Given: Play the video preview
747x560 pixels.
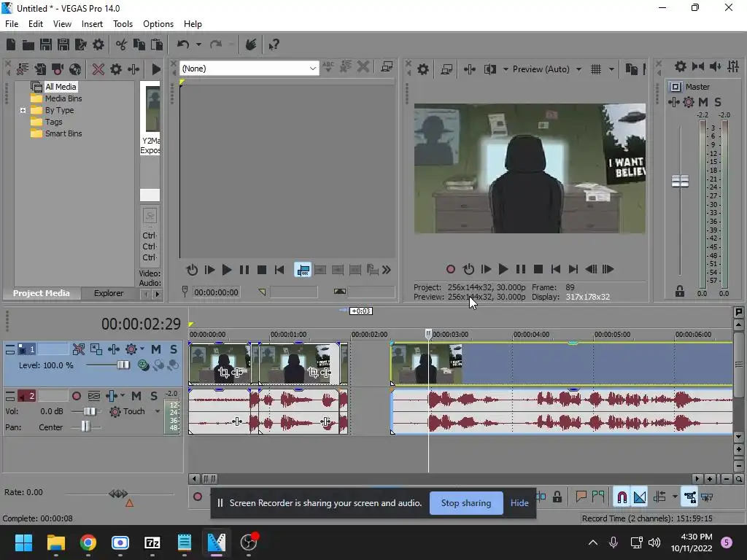Looking at the screenshot, I should (x=503, y=270).
